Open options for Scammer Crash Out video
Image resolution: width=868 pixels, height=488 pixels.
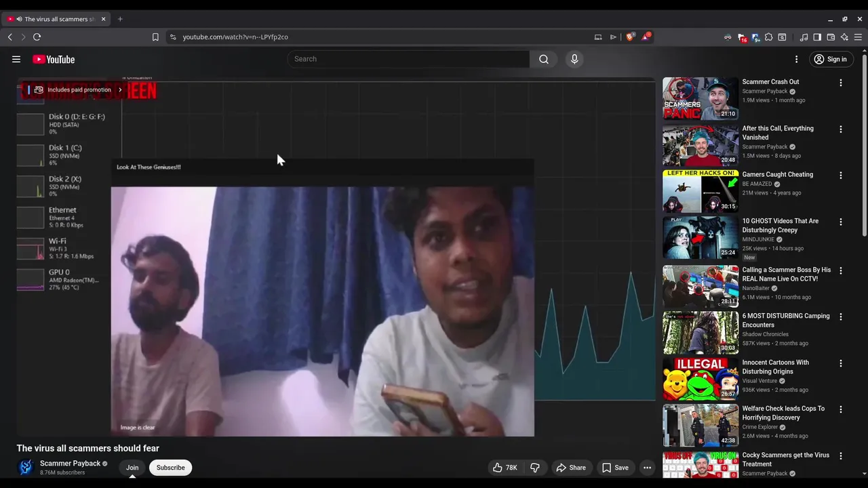841,83
